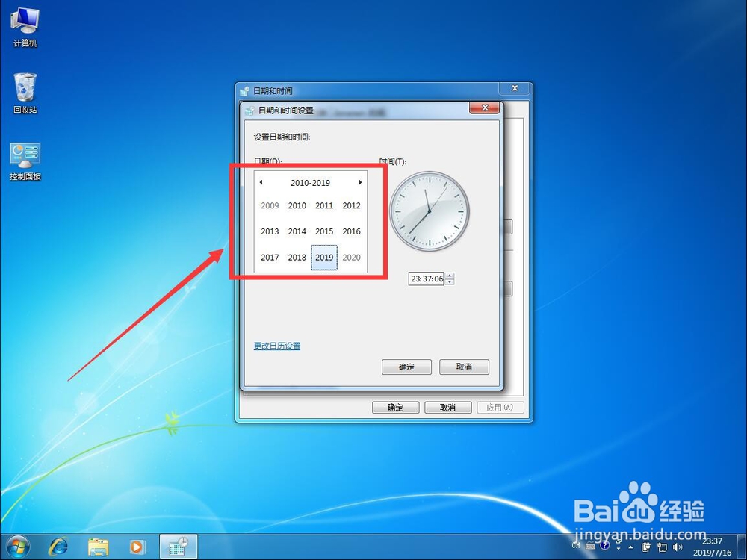Click 取消 in the 日期和时间设置 dialog
The width and height of the screenshot is (747, 560).
pyautogui.click(x=464, y=367)
